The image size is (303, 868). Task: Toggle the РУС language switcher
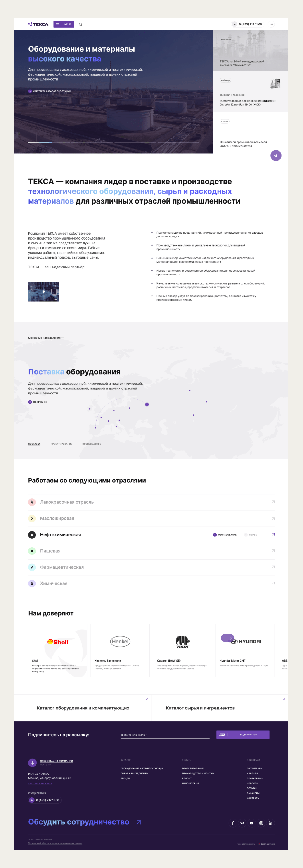271,24
